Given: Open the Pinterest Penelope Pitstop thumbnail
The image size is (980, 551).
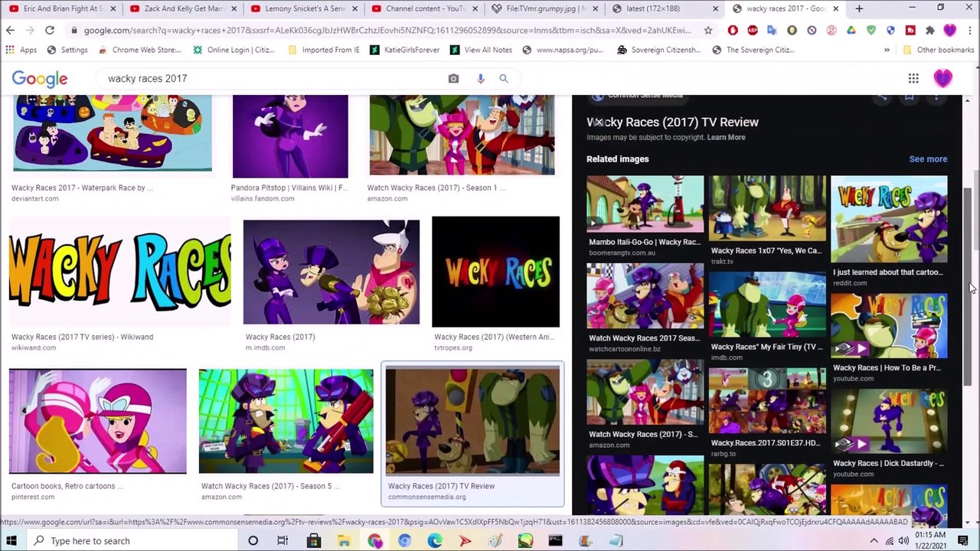Looking at the screenshot, I should point(97,421).
